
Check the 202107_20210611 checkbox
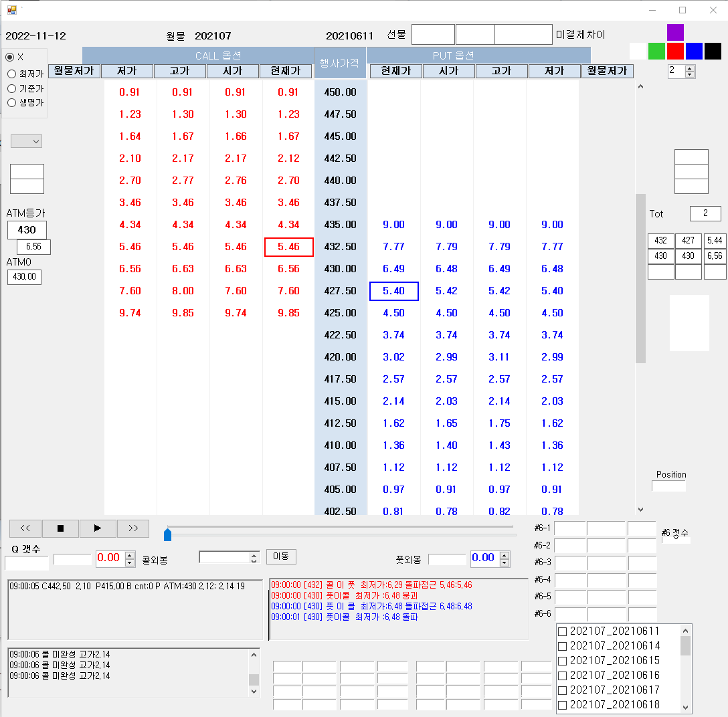tap(562, 631)
